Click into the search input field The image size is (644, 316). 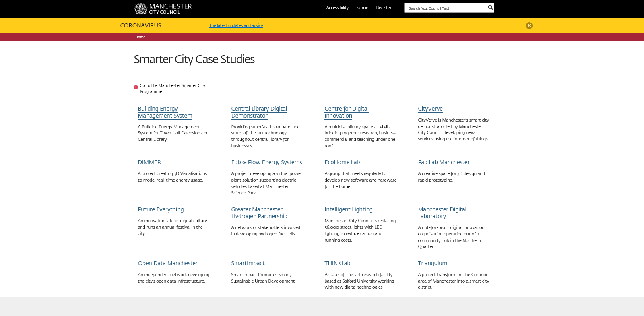click(445, 8)
